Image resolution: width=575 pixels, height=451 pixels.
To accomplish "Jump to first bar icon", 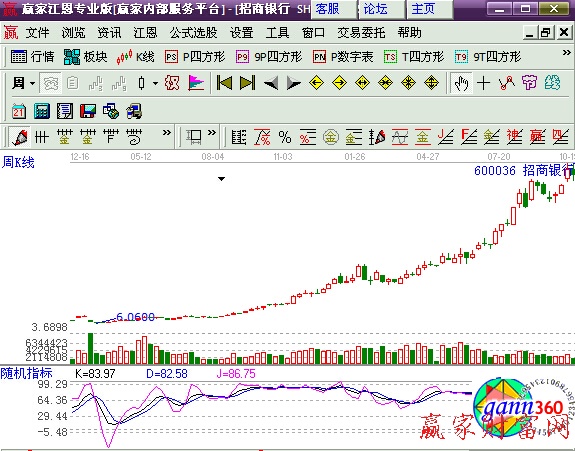I will [224, 83].
